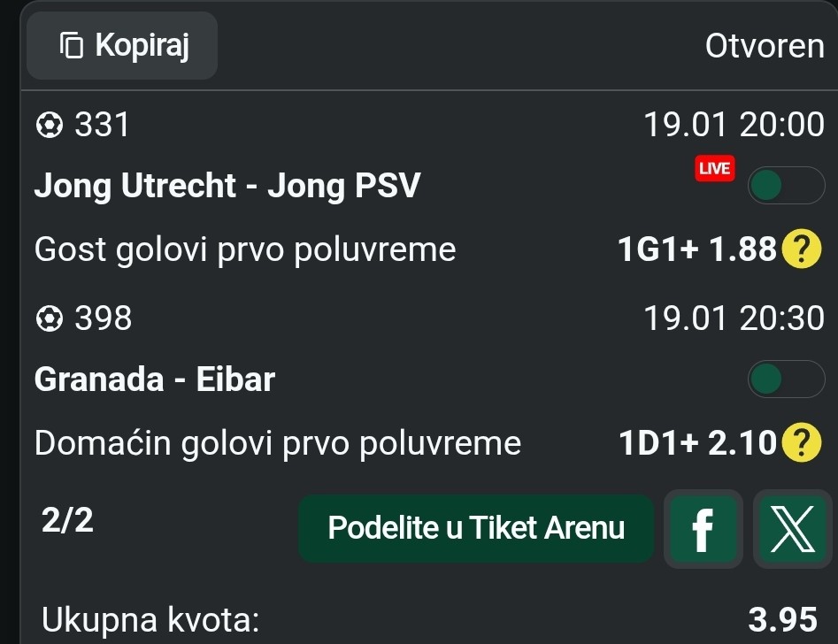Click the Gost golovi prvo poluvreme market

pyautogui.click(x=245, y=251)
